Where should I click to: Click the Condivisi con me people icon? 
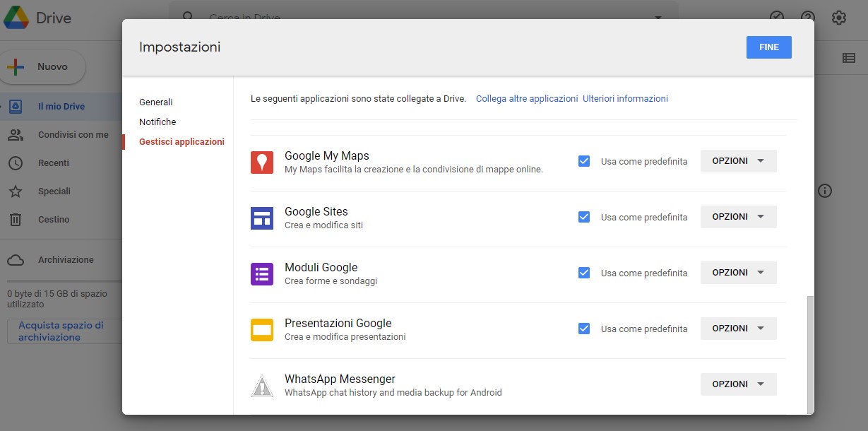click(16, 135)
